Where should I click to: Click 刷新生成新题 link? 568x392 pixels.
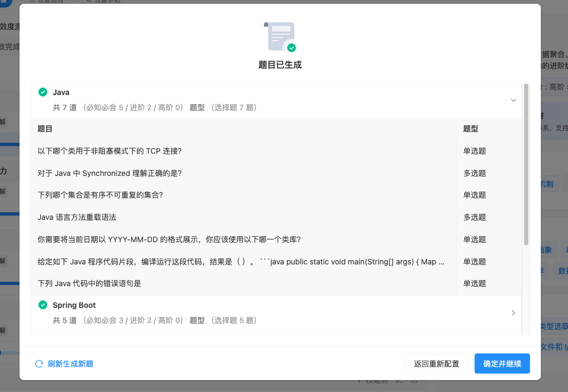tap(71, 364)
